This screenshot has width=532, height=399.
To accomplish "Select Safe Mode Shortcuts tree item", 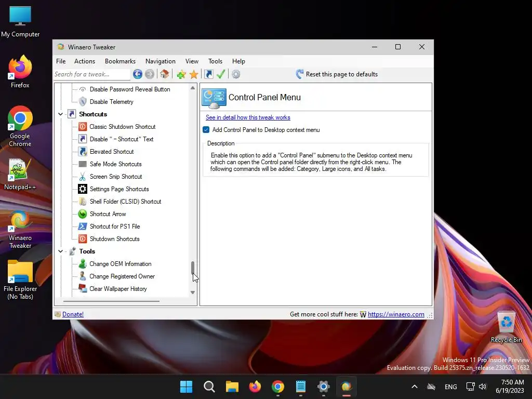I will coord(115,164).
